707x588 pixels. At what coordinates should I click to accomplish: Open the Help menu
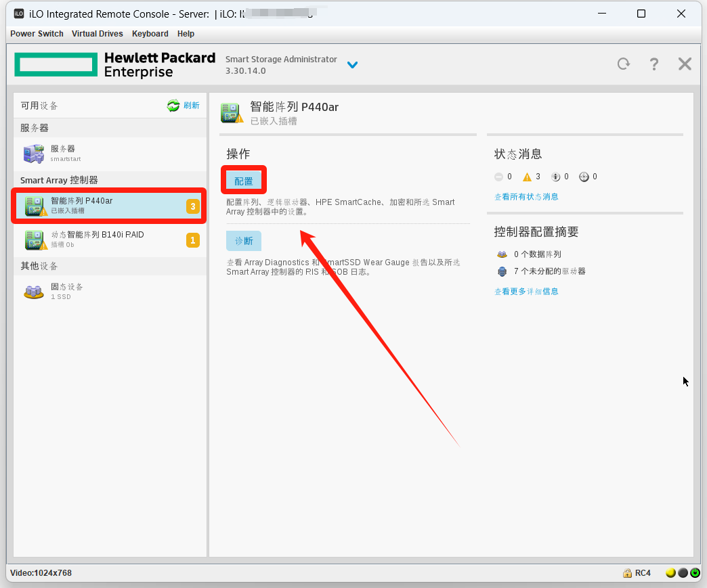(186, 34)
